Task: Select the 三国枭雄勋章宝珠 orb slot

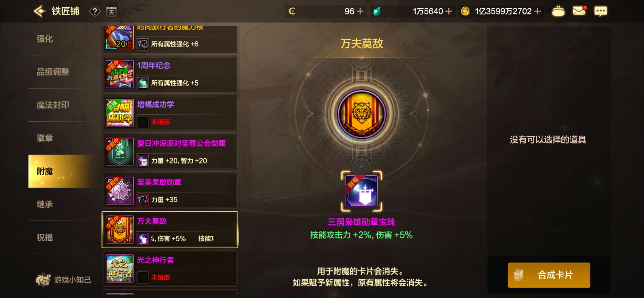Action: click(361, 191)
